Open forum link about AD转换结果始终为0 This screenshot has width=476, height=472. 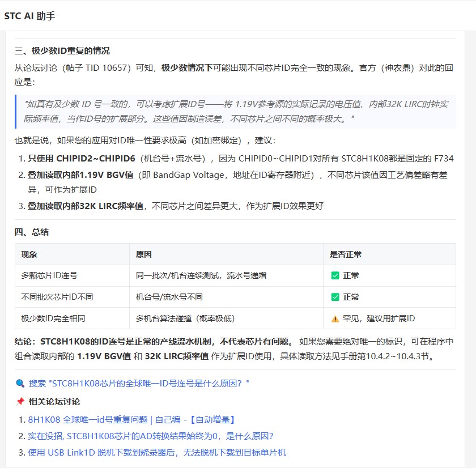point(151,436)
